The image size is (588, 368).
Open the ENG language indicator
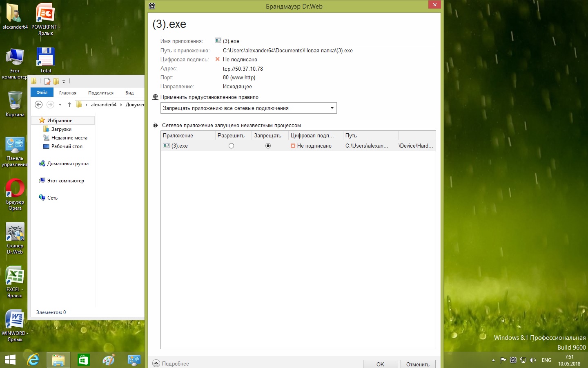(546, 360)
